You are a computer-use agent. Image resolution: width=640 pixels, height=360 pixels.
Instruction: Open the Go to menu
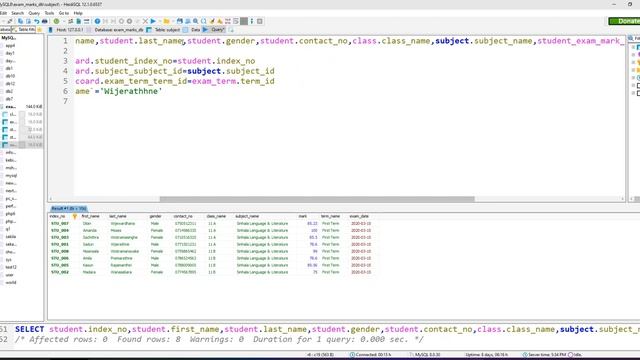(64, 13)
